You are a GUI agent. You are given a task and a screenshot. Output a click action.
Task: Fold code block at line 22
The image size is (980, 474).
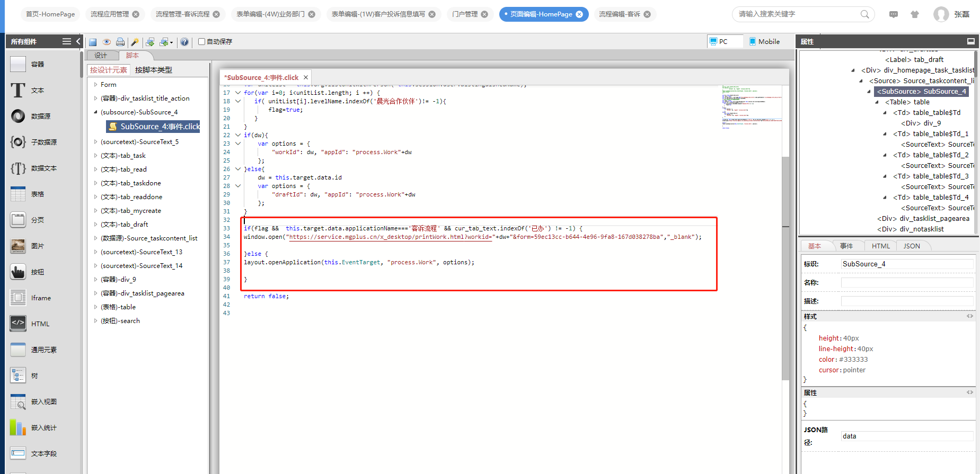coord(238,135)
